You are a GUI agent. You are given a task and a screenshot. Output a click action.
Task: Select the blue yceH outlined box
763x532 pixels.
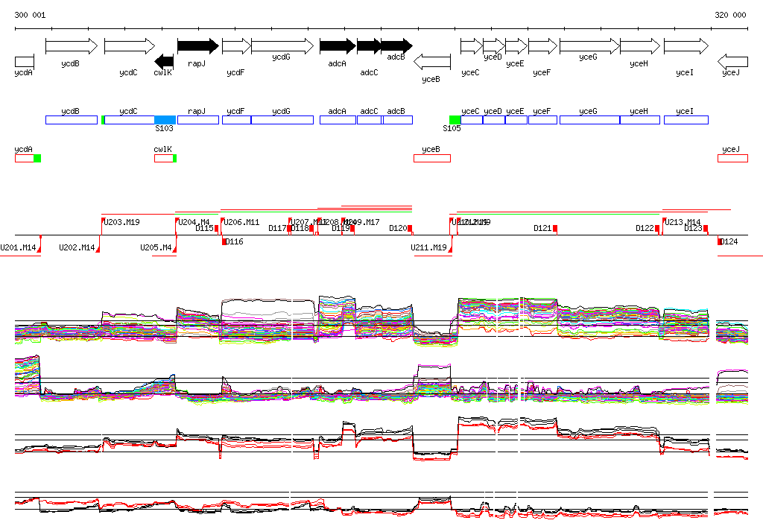pyautogui.click(x=640, y=120)
